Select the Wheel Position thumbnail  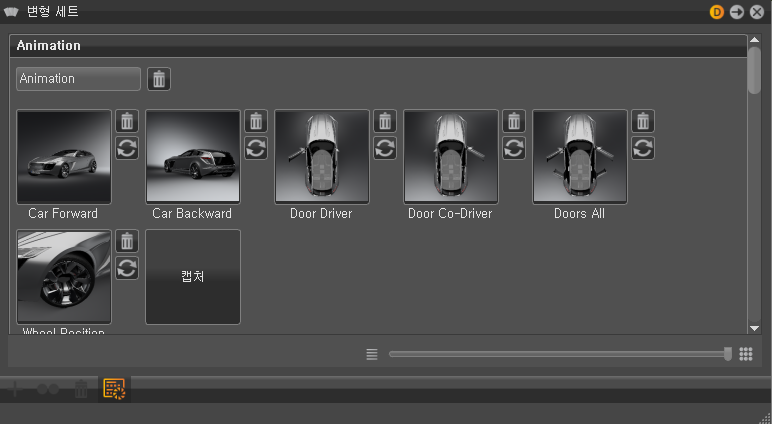tap(64, 277)
